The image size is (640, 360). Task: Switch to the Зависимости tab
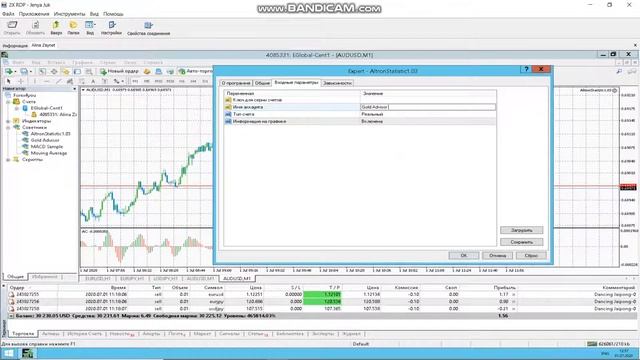pos(337,83)
